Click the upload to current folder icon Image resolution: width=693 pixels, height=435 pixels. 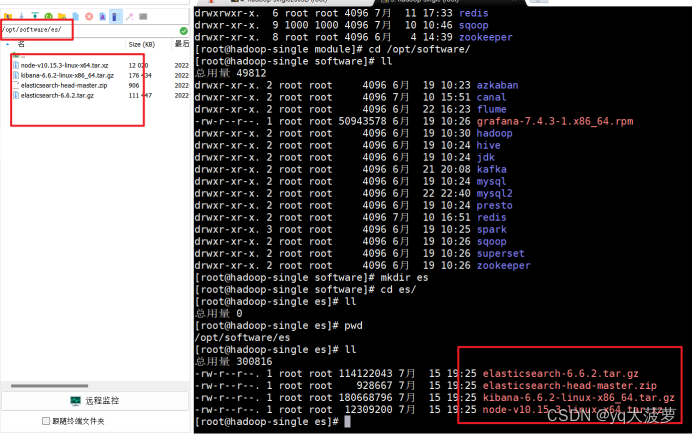34,16
